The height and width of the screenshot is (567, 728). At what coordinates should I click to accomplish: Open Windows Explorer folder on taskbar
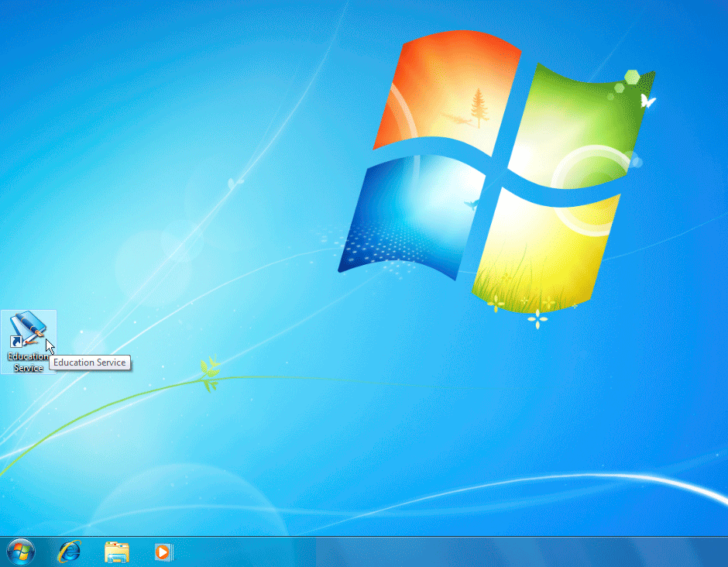click(x=117, y=552)
